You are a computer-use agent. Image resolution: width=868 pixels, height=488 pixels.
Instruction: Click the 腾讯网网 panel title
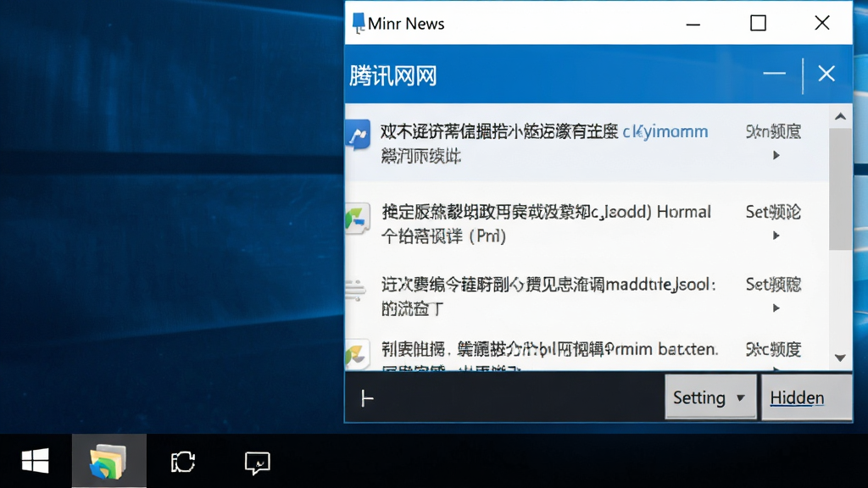393,75
